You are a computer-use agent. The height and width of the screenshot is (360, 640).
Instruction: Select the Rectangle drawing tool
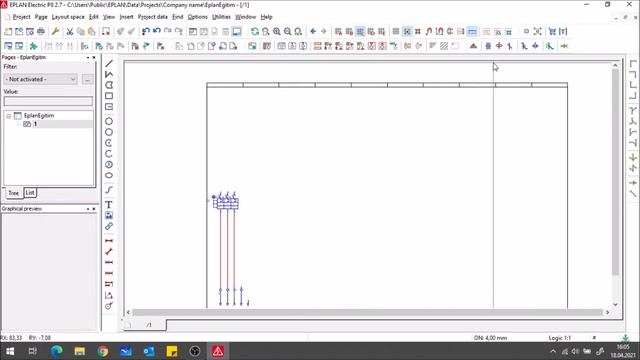(x=109, y=96)
